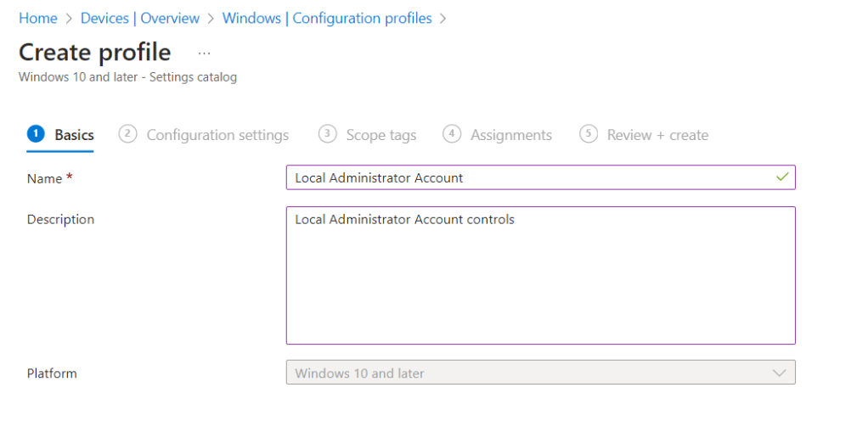Viewport: 868px width, 421px height.
Task: Click the step 2 number circle
Action: (127, 134)
